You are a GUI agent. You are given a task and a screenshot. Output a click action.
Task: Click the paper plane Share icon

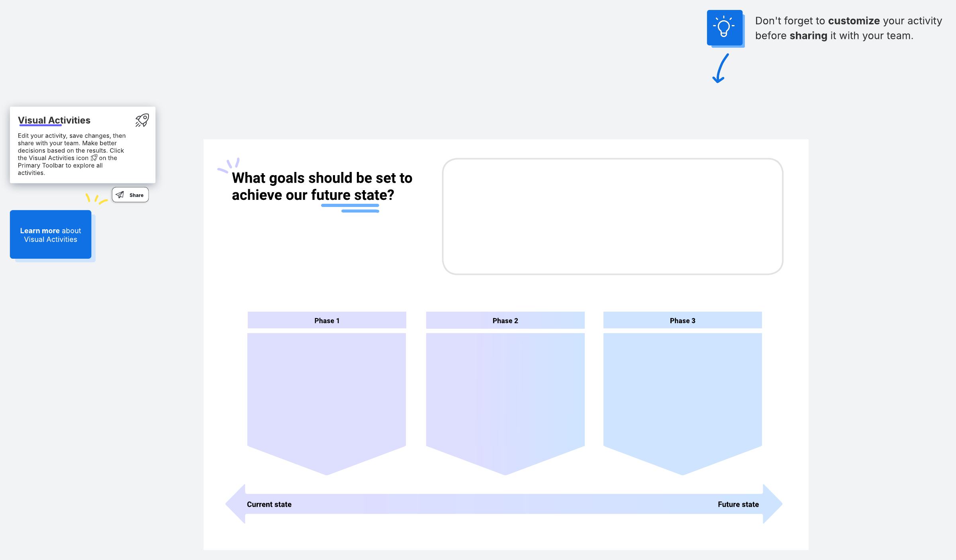click(x=120, y=195)
